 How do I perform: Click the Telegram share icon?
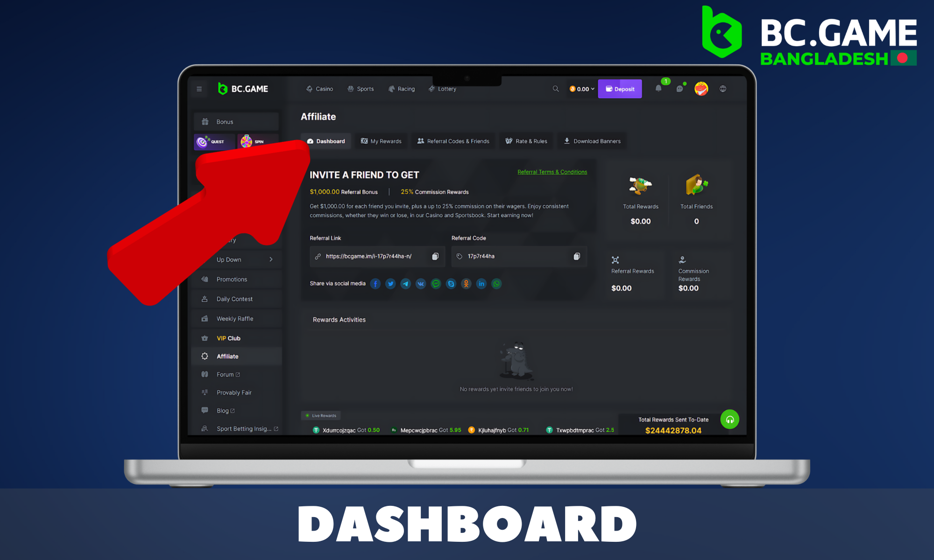(x=406, y=283)
